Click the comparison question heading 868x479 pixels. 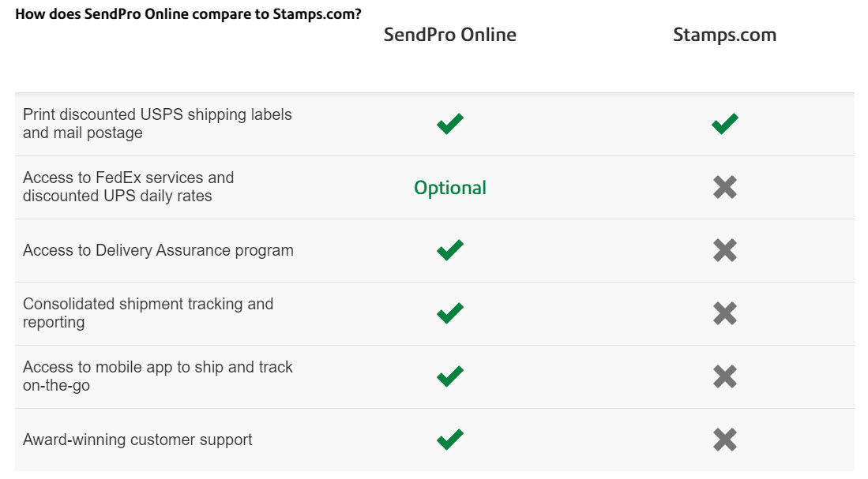click(x=188, y=14)
